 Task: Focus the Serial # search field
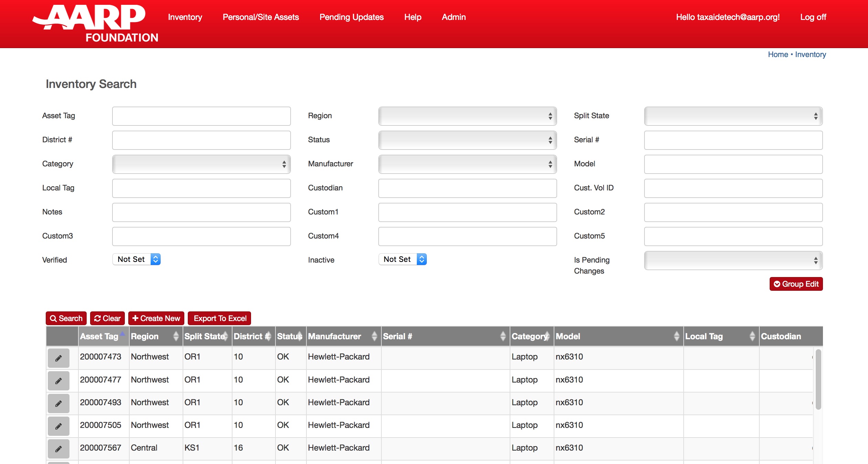pos(733,140)
